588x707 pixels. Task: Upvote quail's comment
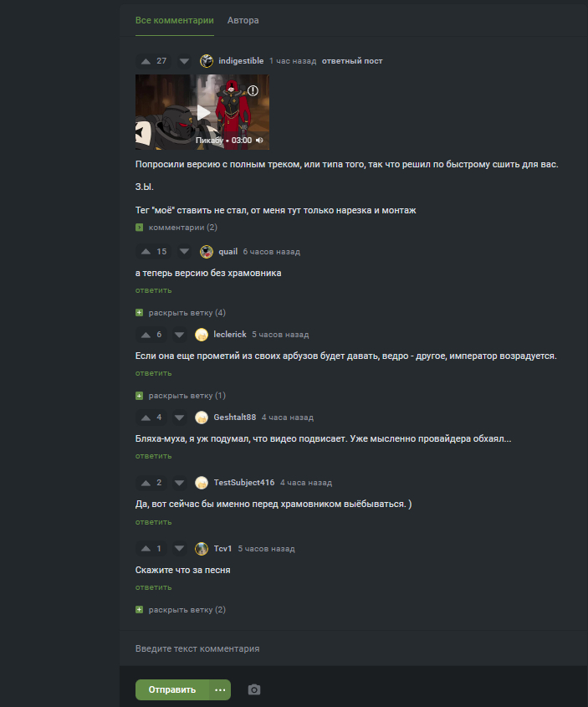tap(146, 252)
